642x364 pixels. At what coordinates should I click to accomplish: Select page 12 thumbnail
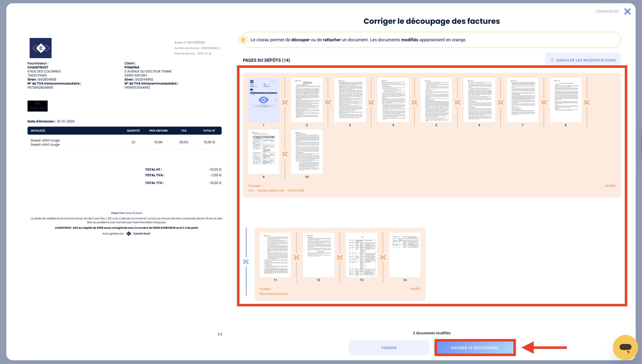(318, 255)
